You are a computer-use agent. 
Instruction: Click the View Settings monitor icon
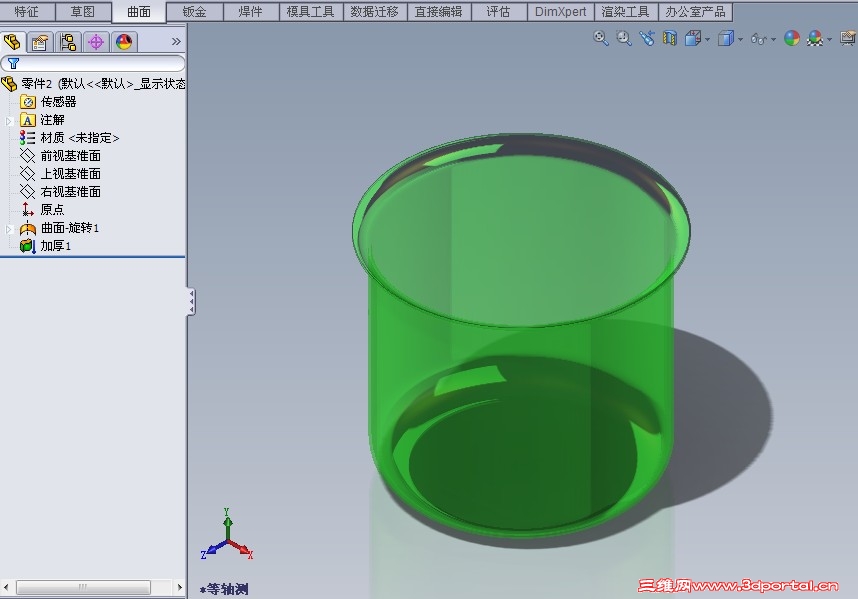pos(848,38)
